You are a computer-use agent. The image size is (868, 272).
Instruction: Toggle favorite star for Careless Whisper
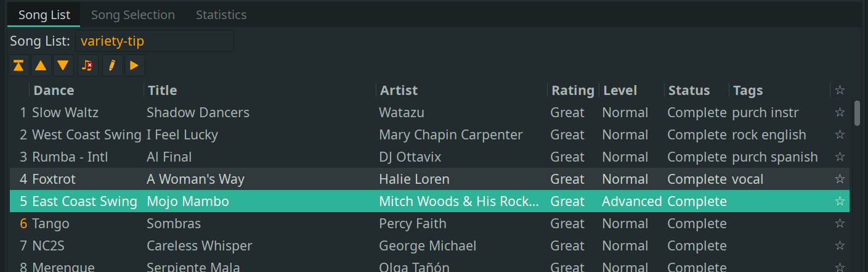click(839, 246)
